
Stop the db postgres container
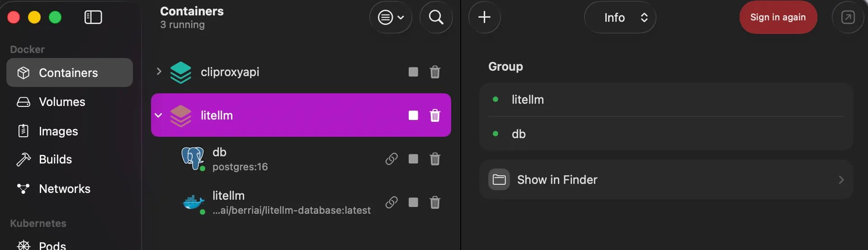(413, 159)
